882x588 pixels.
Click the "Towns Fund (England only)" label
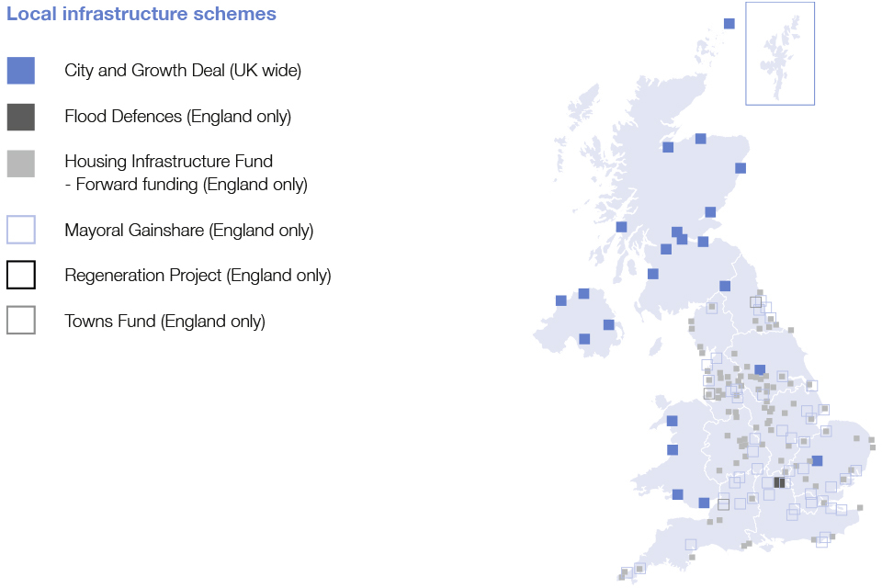click(164, 321)
